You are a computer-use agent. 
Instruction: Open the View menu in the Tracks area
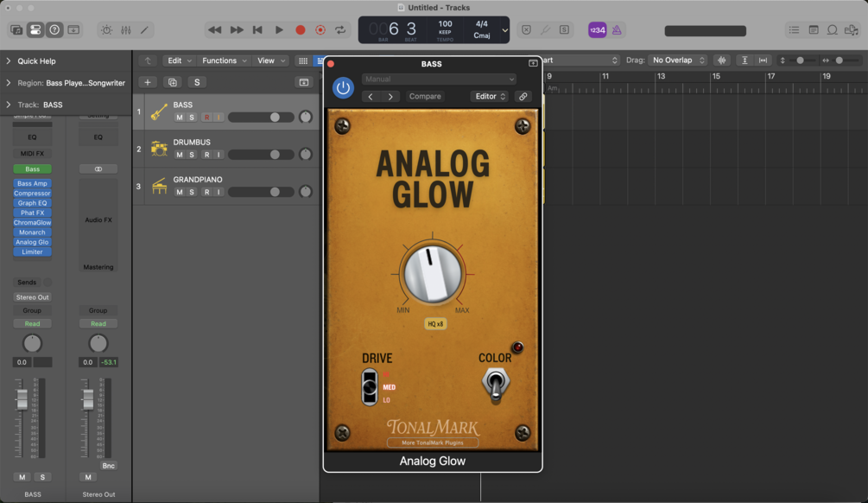(270, 60)
